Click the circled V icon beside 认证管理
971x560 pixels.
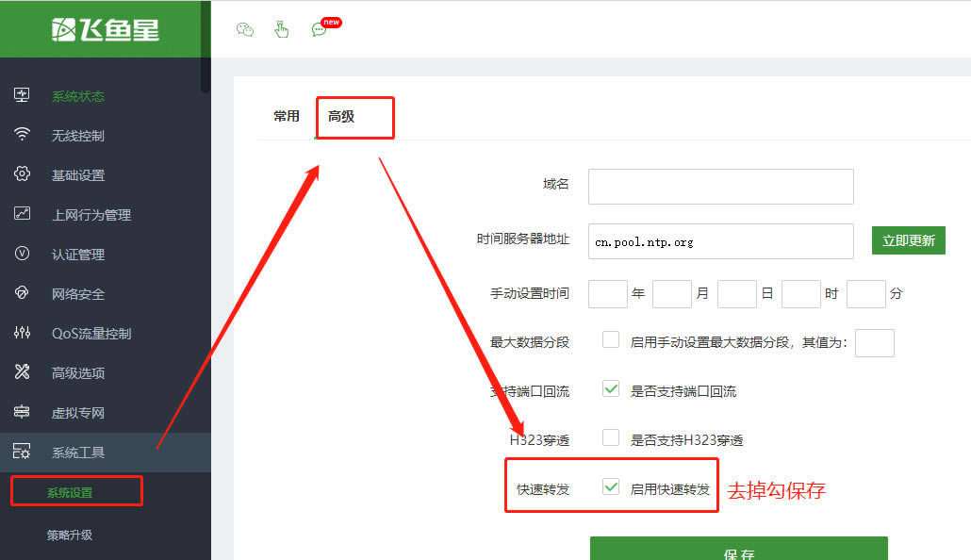[22, 254]
